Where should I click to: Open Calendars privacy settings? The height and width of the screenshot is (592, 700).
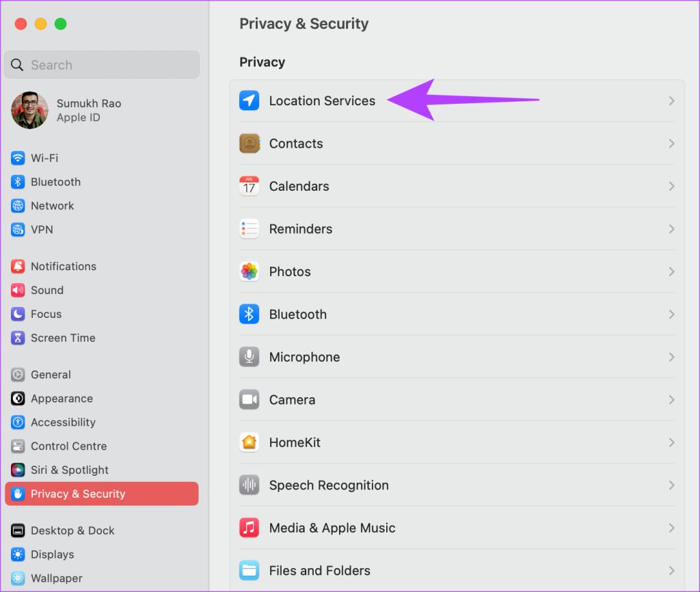[299, 186]
